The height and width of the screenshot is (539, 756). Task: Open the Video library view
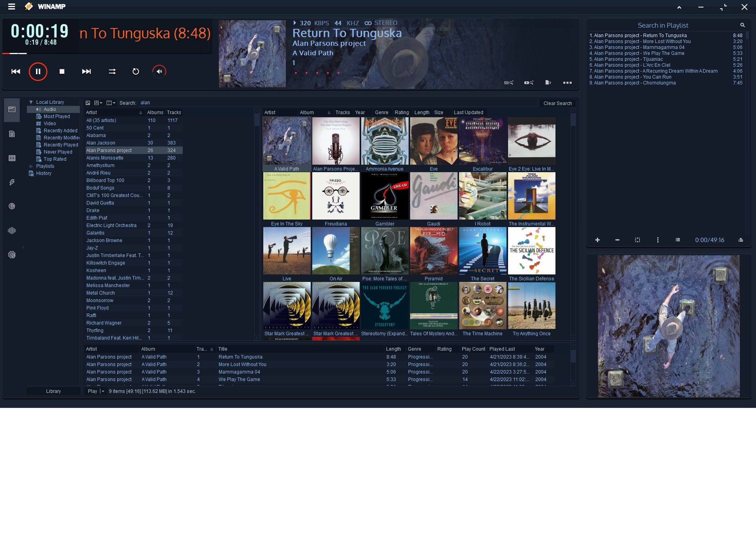(x=50, y=124)
